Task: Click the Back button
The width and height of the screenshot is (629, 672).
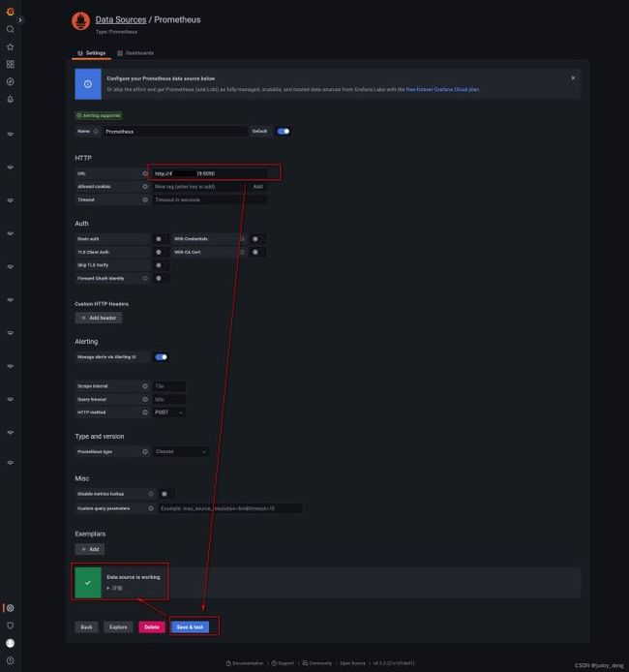Action: 86,627
